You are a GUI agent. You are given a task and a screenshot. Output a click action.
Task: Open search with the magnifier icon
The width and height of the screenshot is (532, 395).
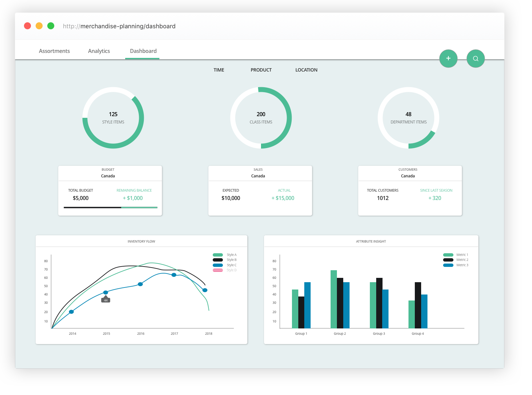(475, 59)
